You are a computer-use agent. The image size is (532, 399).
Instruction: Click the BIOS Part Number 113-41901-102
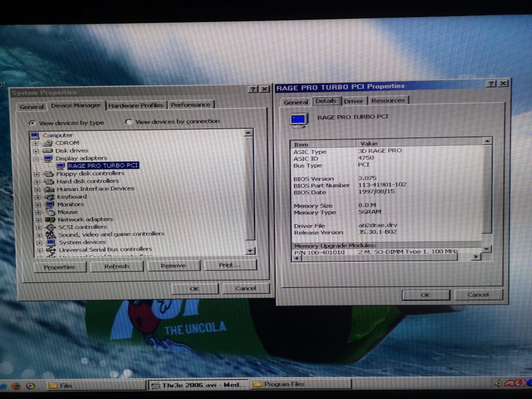382,185
